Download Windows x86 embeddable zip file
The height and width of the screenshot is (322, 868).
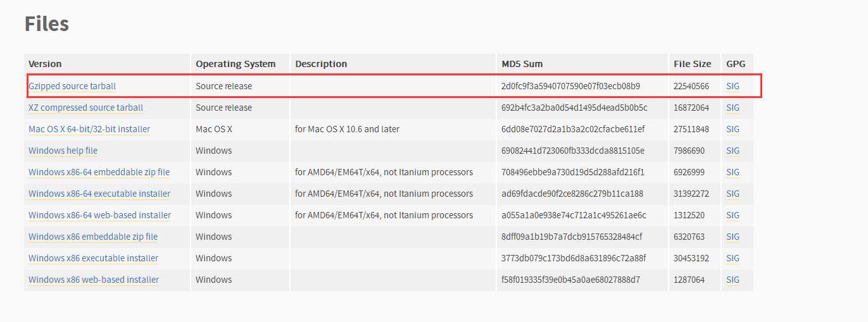(x=93, y=237)
